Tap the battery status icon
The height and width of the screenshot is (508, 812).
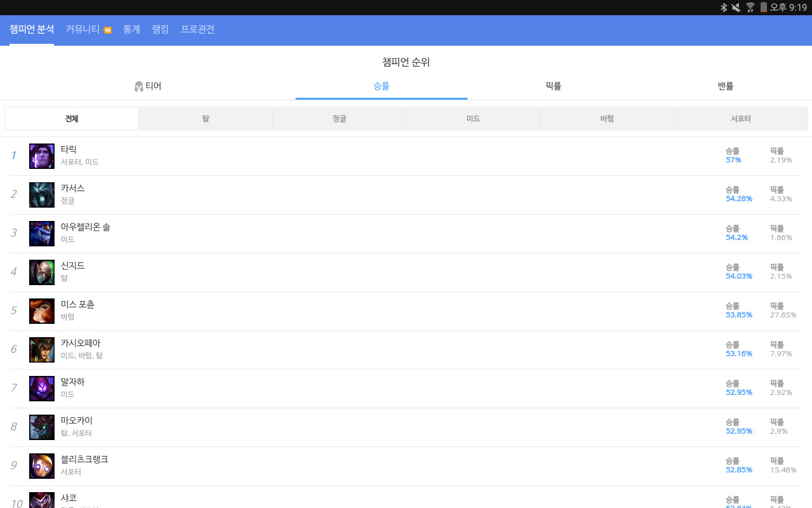(764, 7)
